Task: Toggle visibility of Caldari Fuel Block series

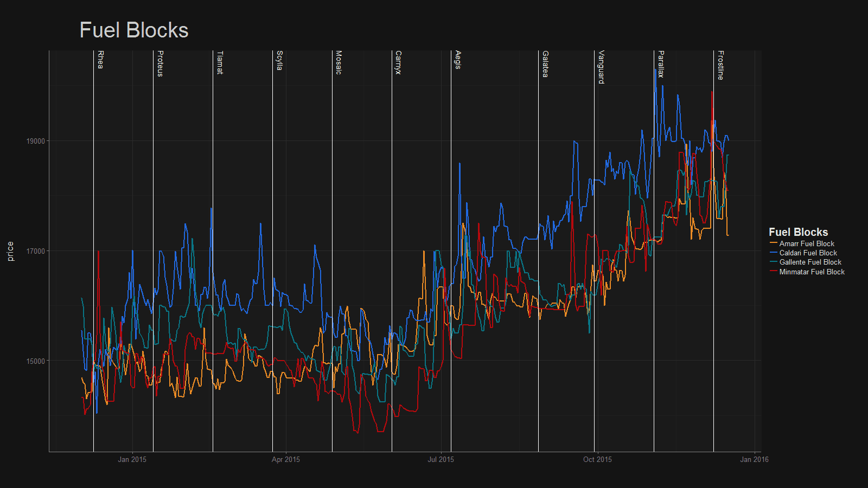Action: pos(808,253)
